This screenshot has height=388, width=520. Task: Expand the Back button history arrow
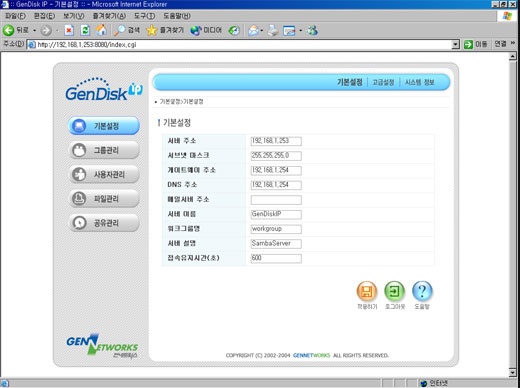click(x=35, y=31)
